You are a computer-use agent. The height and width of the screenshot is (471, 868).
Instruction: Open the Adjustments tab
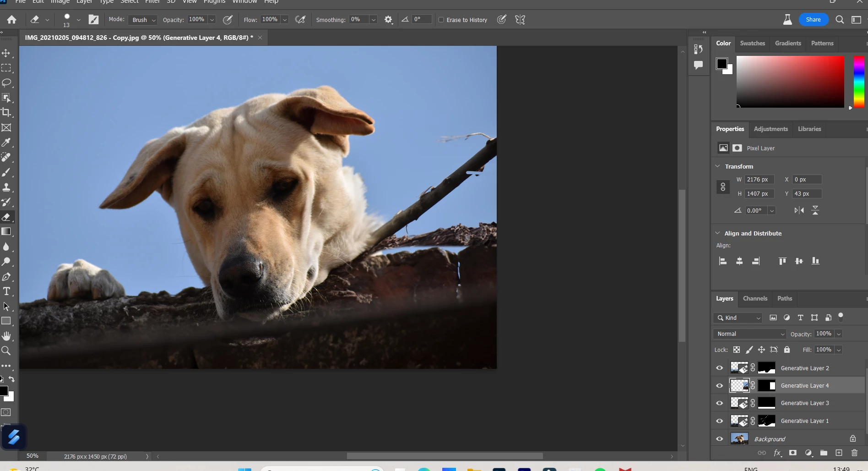click(770, 129)
